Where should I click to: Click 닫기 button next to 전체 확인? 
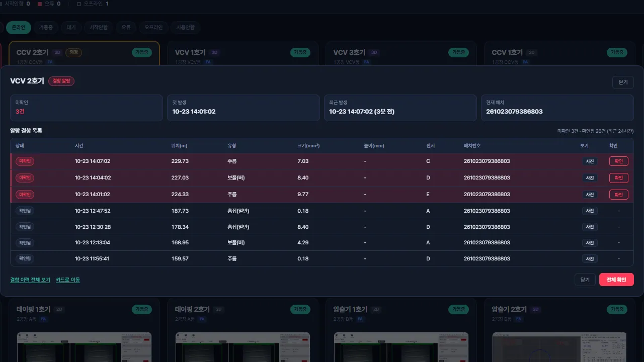coord(585,280)
